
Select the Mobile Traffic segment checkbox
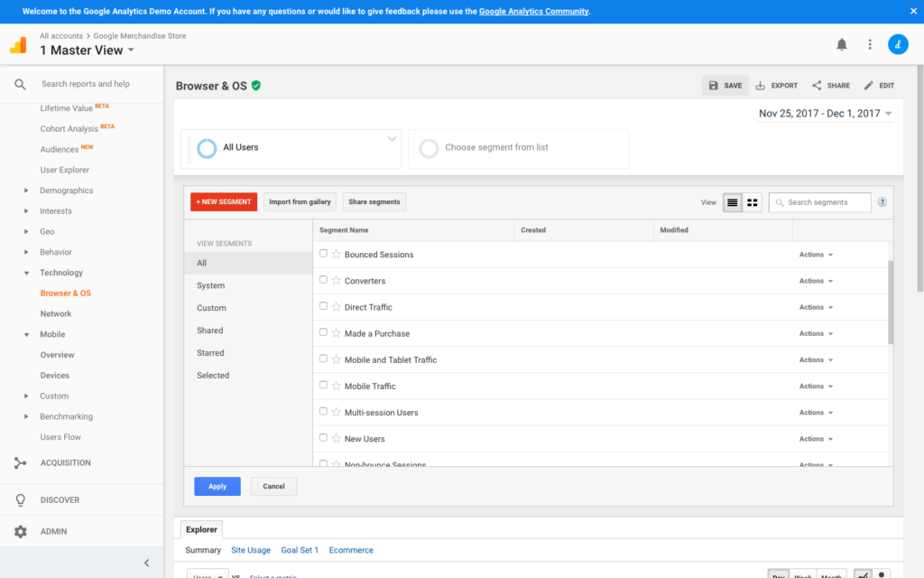(x=324, y=385)
